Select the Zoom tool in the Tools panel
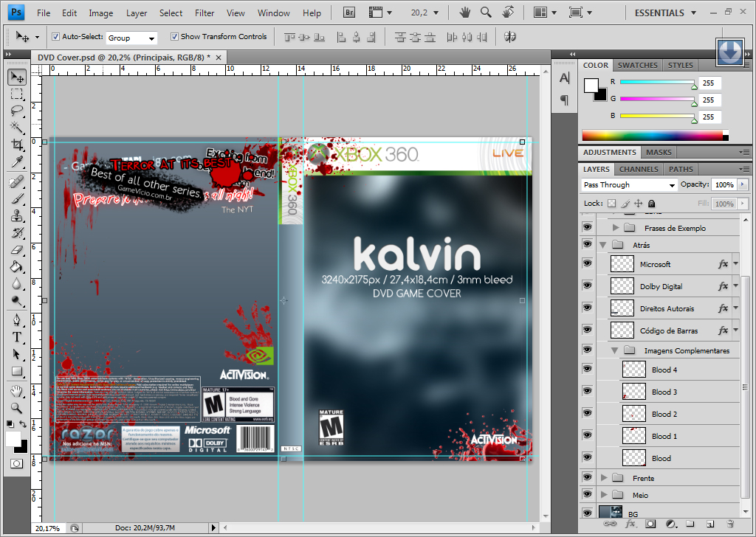The image size is (756, 537). tap(17, 409)
